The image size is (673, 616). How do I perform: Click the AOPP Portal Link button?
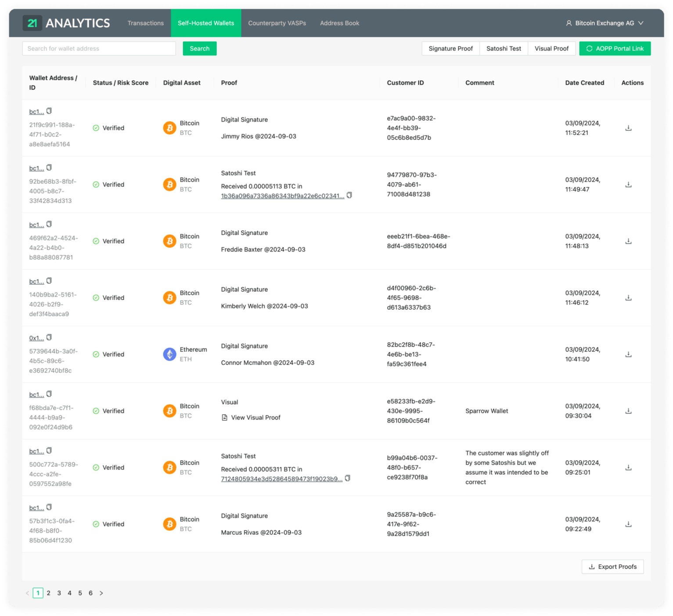point(615,48)
